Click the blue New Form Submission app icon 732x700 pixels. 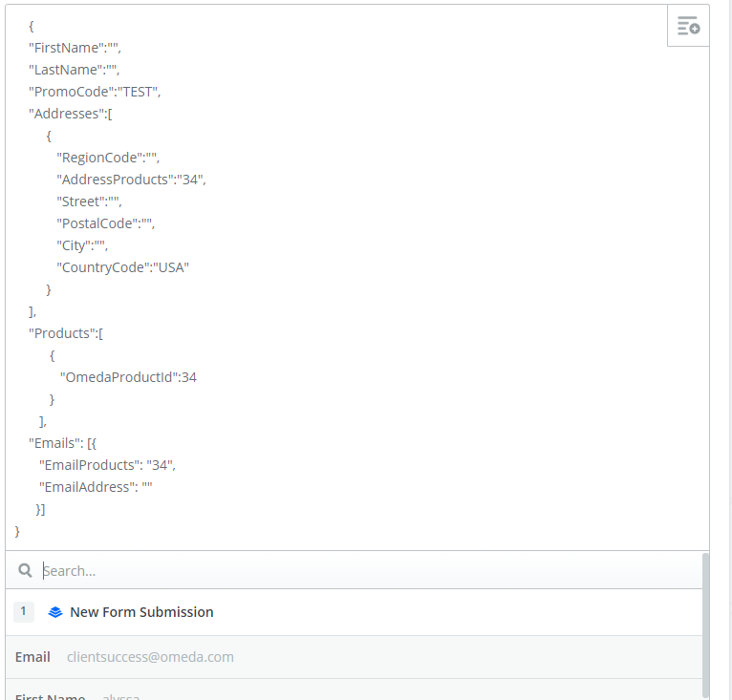coord(55,612)
